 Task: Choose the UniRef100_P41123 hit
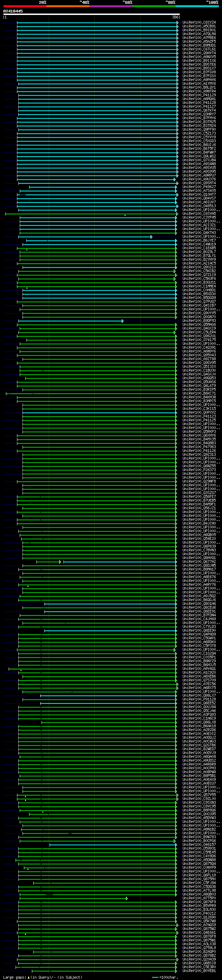pos(199,416)
